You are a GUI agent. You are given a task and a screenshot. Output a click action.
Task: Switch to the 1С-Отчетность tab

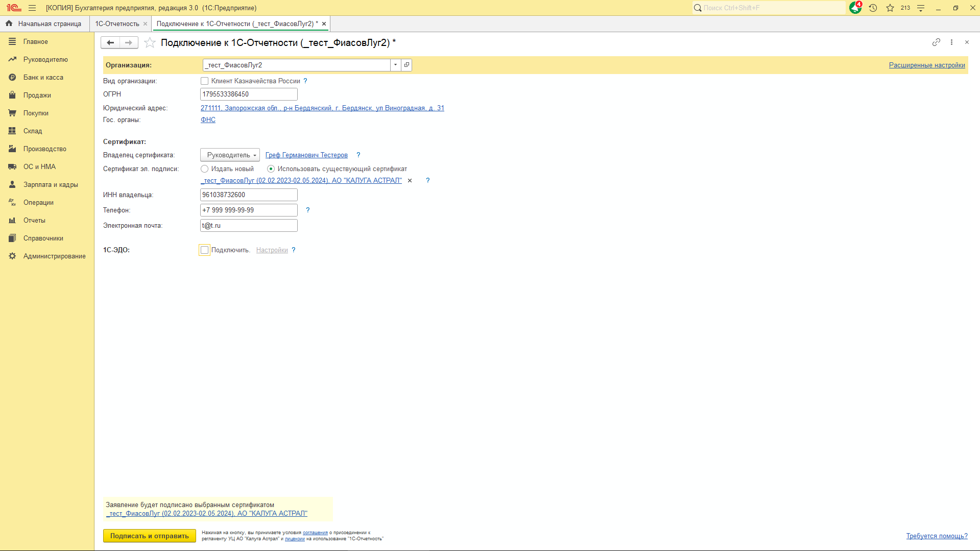pos(117,23)
